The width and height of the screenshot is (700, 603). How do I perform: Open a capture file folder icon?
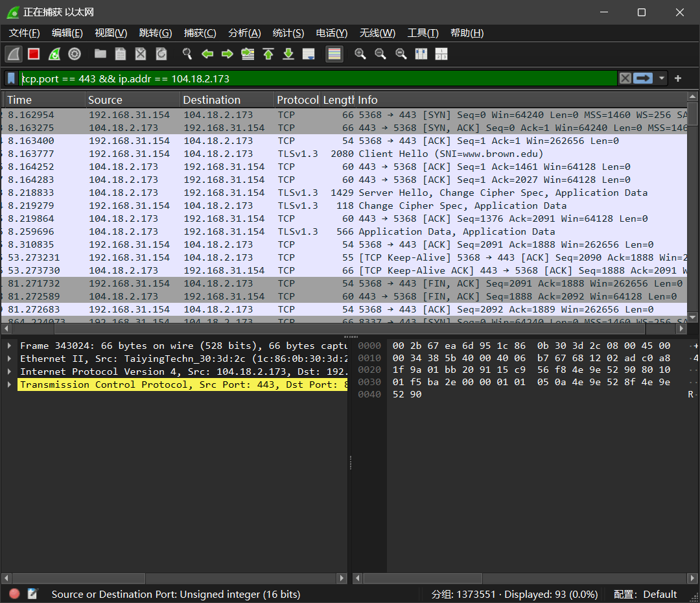point(100,54)
